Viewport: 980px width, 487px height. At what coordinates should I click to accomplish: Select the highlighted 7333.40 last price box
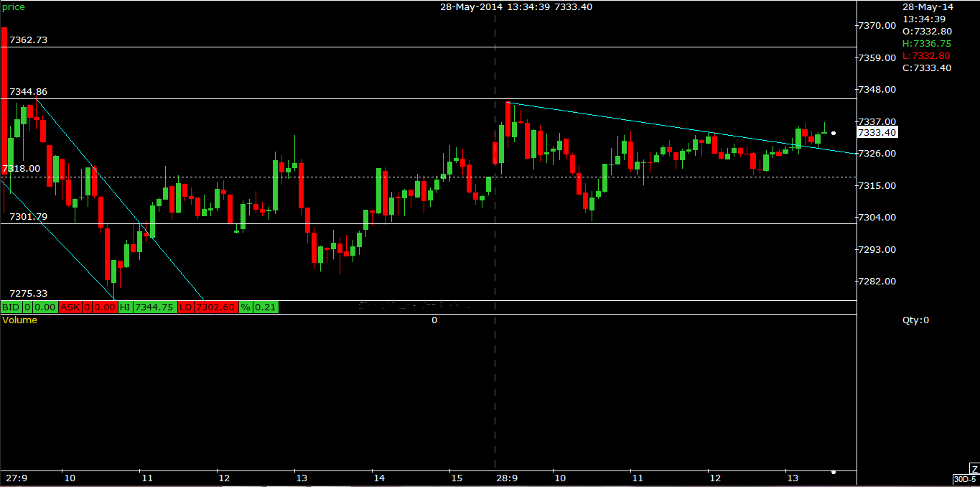877,132
